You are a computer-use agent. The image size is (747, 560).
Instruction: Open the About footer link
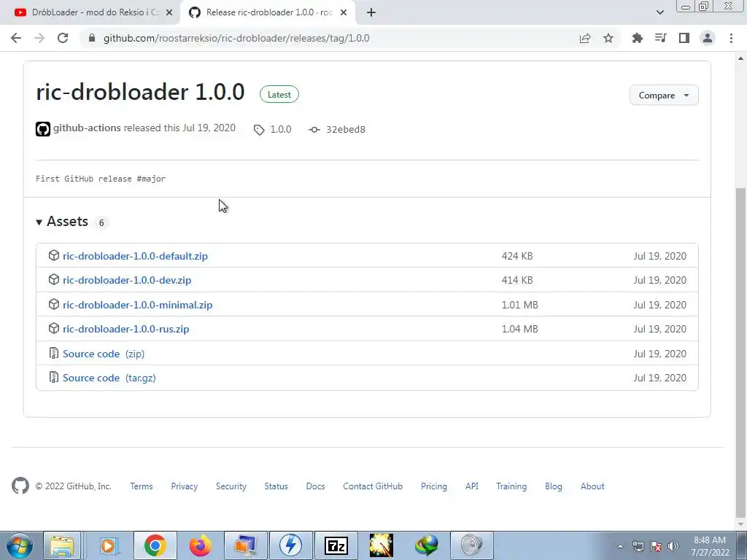pyautogui.click(x=592, y=486)
